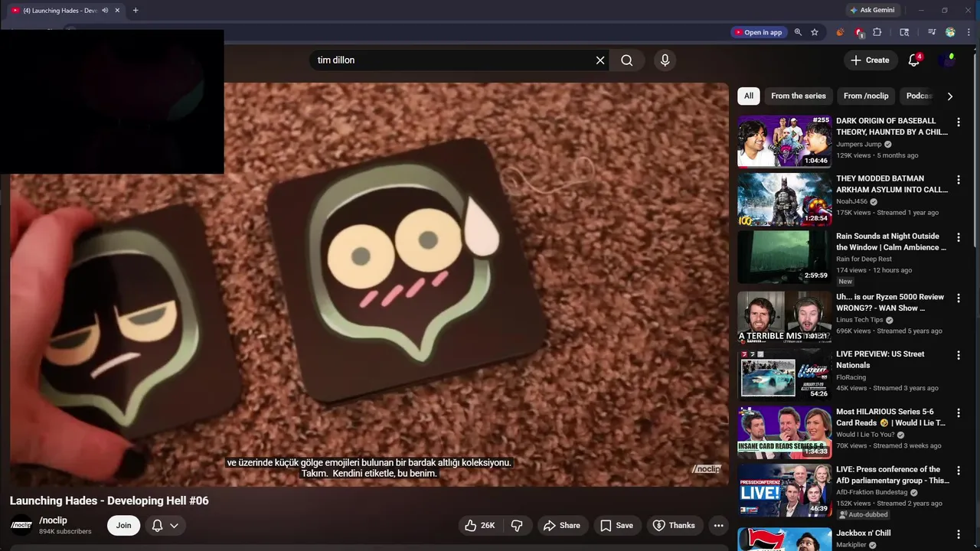Mute the tab via the speaker icon
The height and width of the screenshot is (551, 980).
coord(105,11)
